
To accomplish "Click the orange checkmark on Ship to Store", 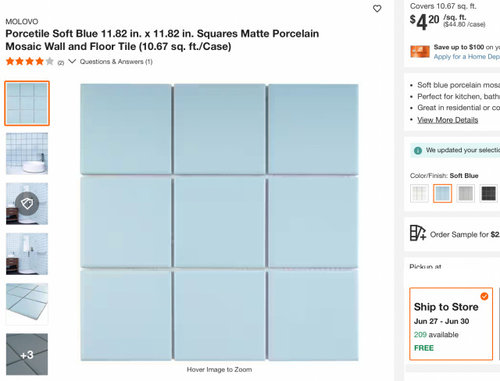I will point(484,296).
